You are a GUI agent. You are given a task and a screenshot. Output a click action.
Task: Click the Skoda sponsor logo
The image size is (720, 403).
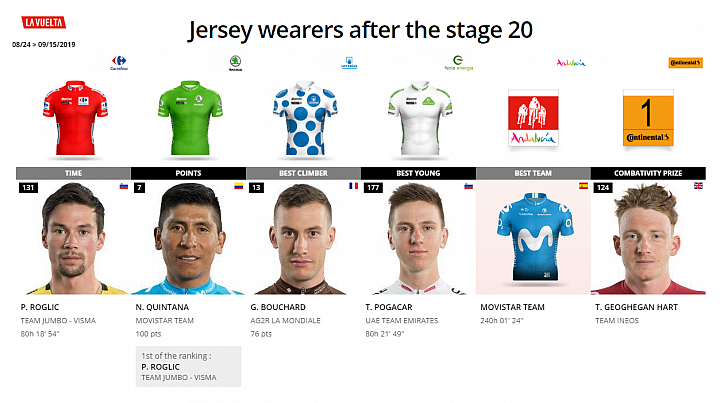235,63
